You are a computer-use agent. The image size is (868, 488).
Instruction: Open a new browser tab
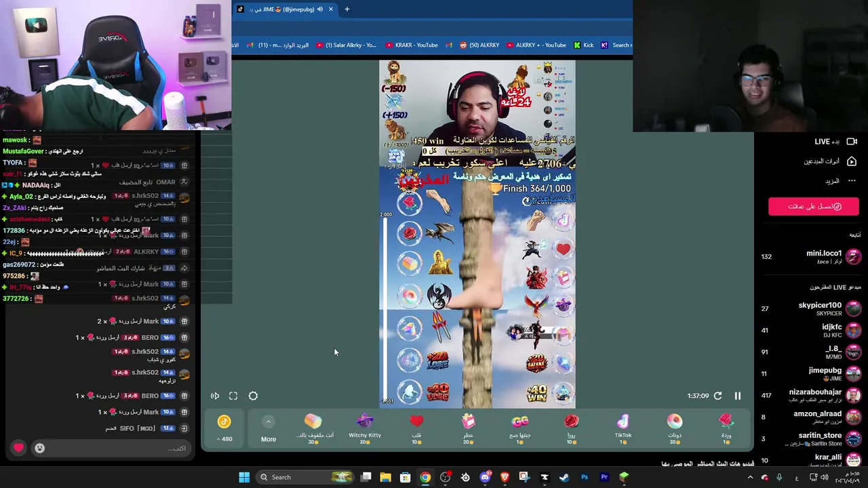pos(347,9)
